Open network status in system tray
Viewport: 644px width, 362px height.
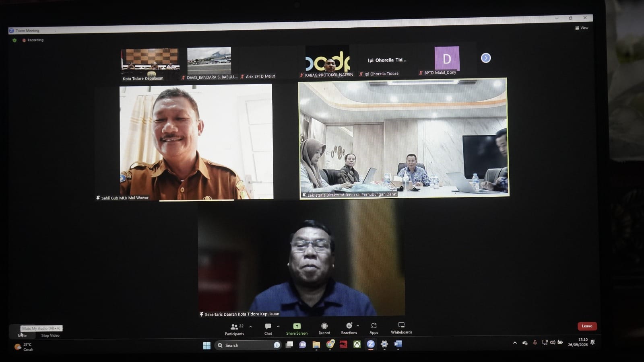coord(545,342)
